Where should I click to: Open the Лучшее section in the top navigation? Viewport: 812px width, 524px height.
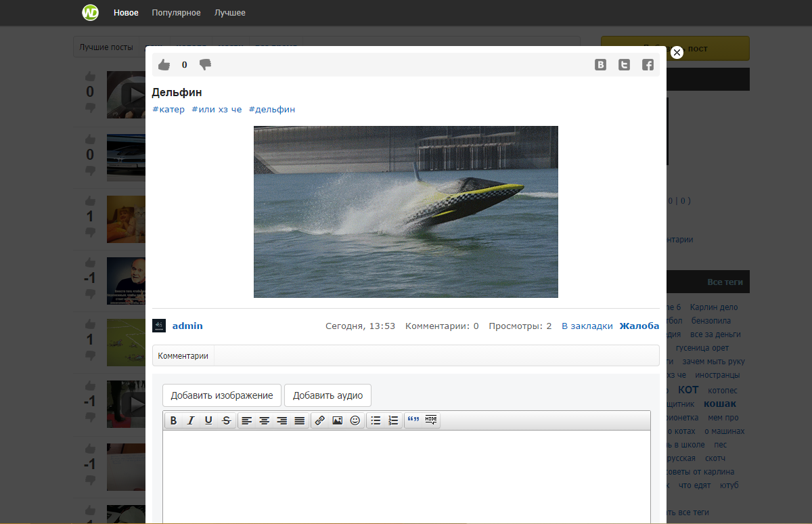pos(230,13)
